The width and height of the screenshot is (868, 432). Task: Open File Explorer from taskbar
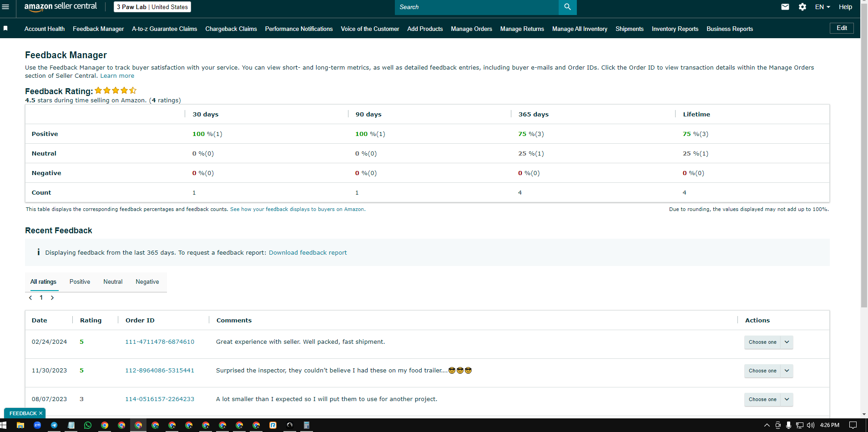point(20,425)
